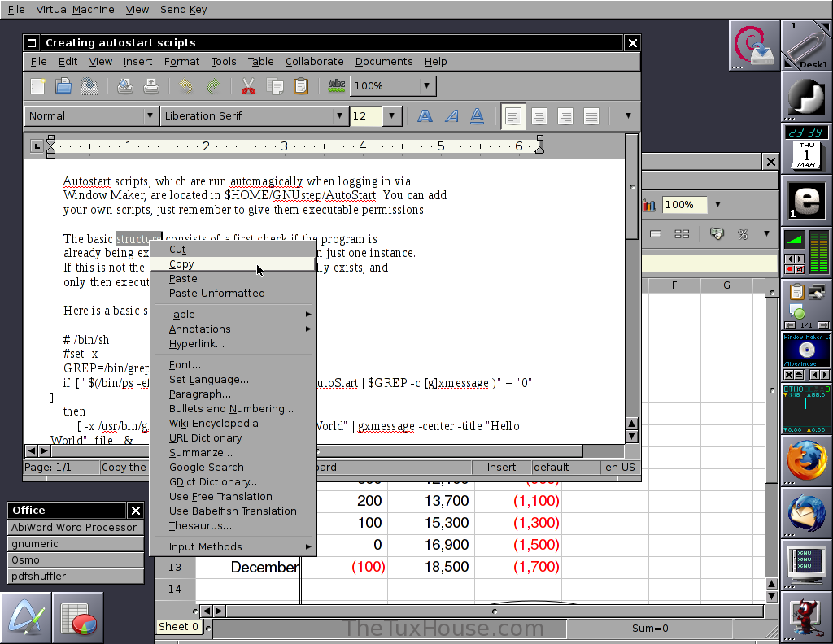Launch Firefox from the dock
The height and width of the screenshot is (644, 833).
pyautogui.click(x=806, y=460)
